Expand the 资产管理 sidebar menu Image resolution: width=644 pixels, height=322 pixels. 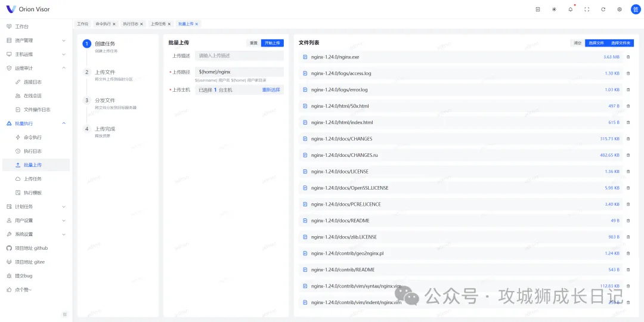36,41
